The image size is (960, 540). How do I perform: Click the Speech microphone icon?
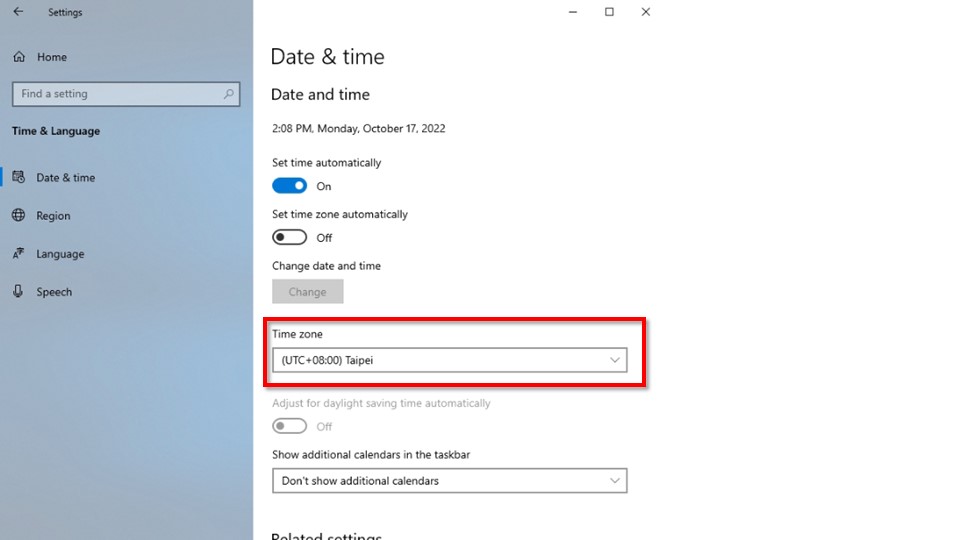coord(18,292)
